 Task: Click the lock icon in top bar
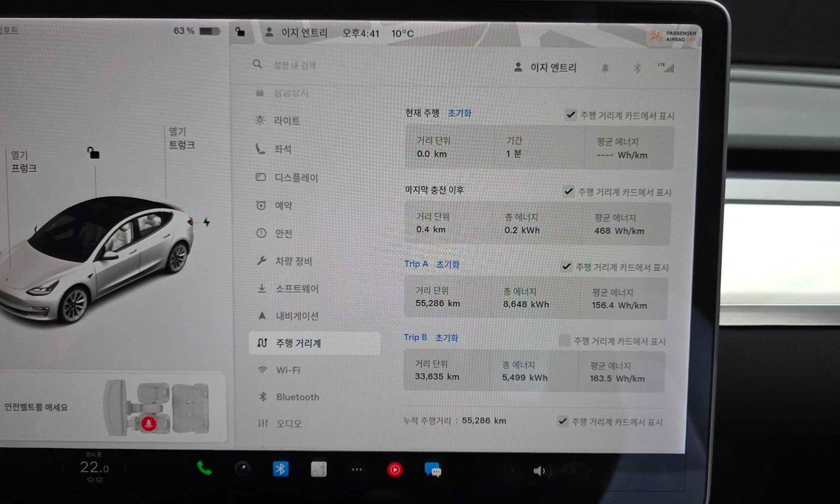pyautogui.click(x=240, y=32)
